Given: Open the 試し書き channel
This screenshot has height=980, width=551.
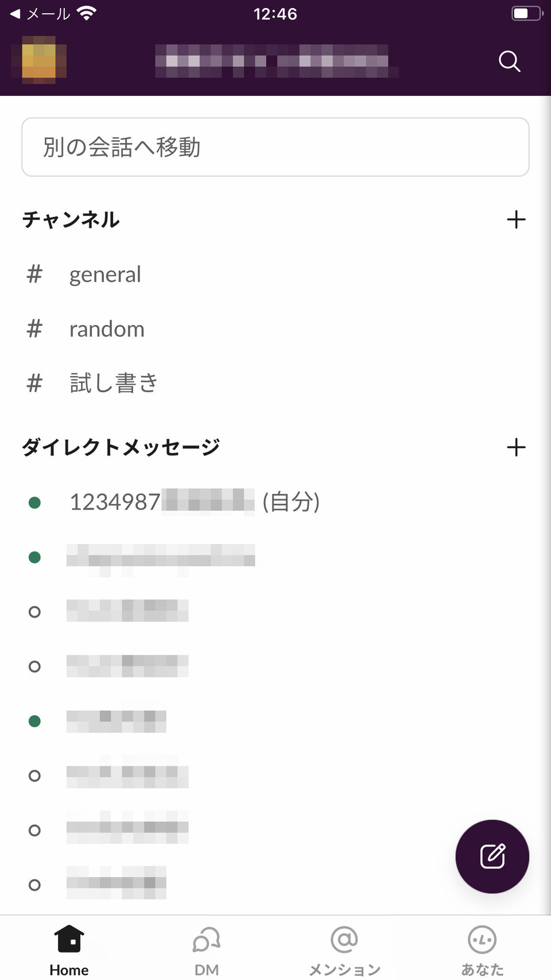Looking at the screenshot, I should tap(114, 383).
